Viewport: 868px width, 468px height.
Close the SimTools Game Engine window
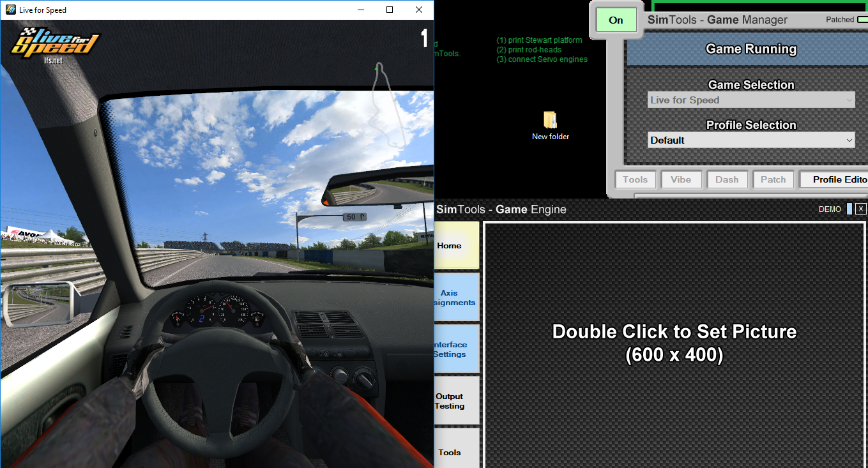pos(861,209)
